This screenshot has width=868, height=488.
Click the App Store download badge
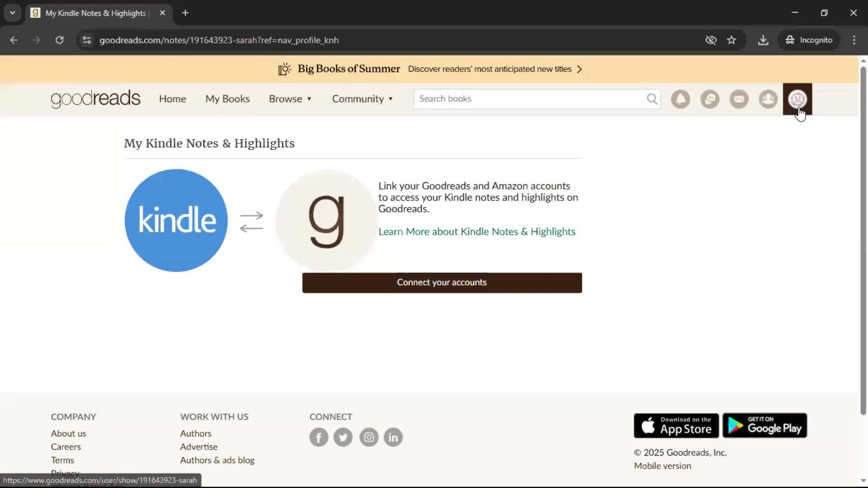pos(676,426)
